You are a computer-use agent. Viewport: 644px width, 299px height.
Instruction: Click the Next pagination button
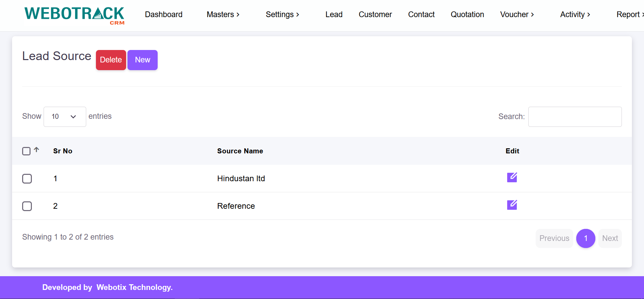610,238
